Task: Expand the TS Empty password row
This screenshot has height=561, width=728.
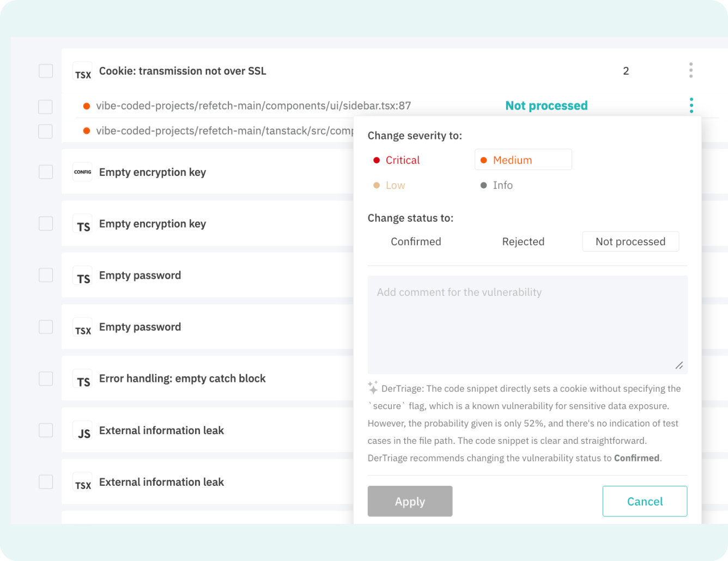Action: click(140, 276)
